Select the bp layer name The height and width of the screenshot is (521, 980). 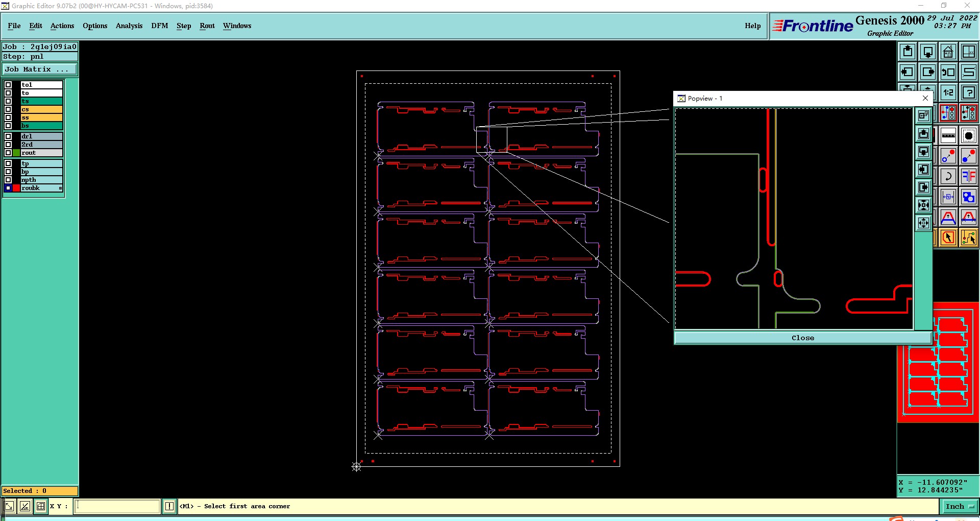41,172
